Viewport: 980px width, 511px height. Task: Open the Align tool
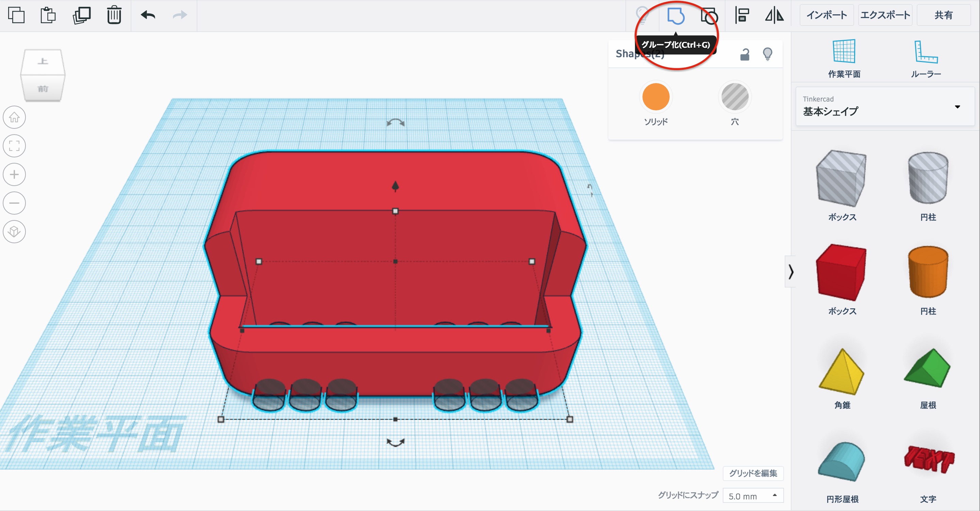(742, 16)
